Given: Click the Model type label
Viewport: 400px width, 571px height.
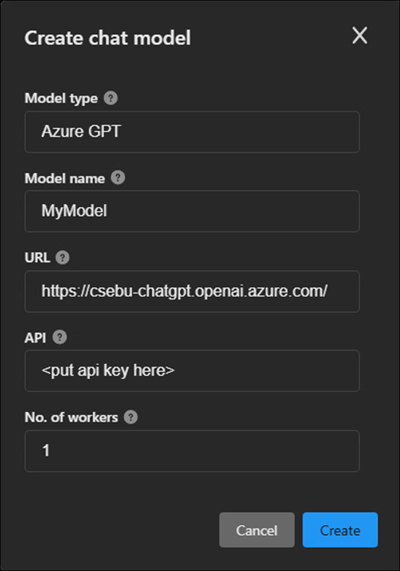Looking at the screenshot, I should pos(61,98).
